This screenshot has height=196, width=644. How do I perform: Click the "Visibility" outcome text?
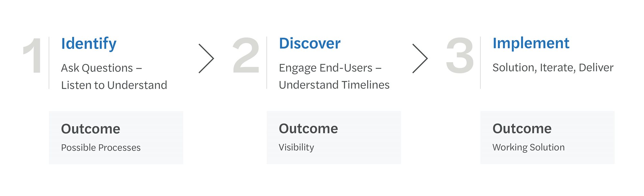coord(296,147)
